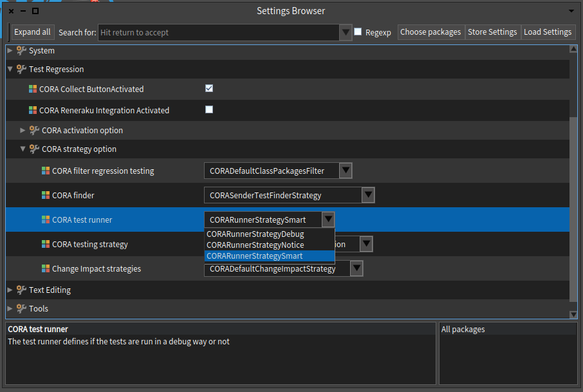
Task: Click the test runner description text
Action: pos(118,341)
